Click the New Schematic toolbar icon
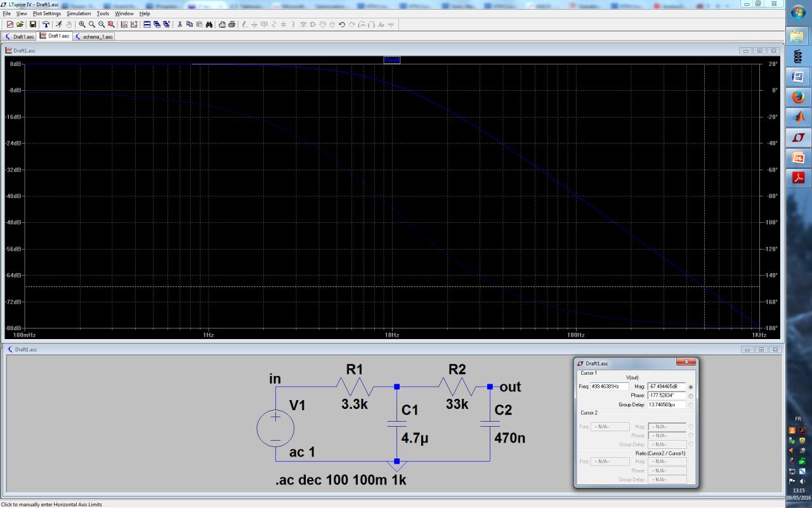This screenshot has width=812, height=508. click(x=10, y=25)
